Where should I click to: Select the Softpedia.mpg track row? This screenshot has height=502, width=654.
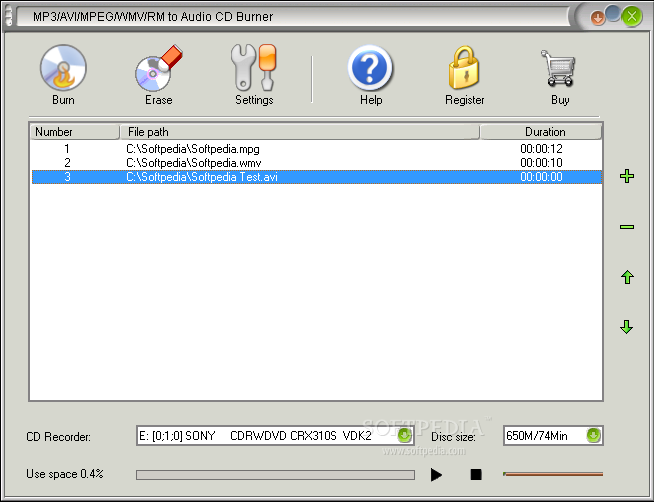(x=317, y=149)
